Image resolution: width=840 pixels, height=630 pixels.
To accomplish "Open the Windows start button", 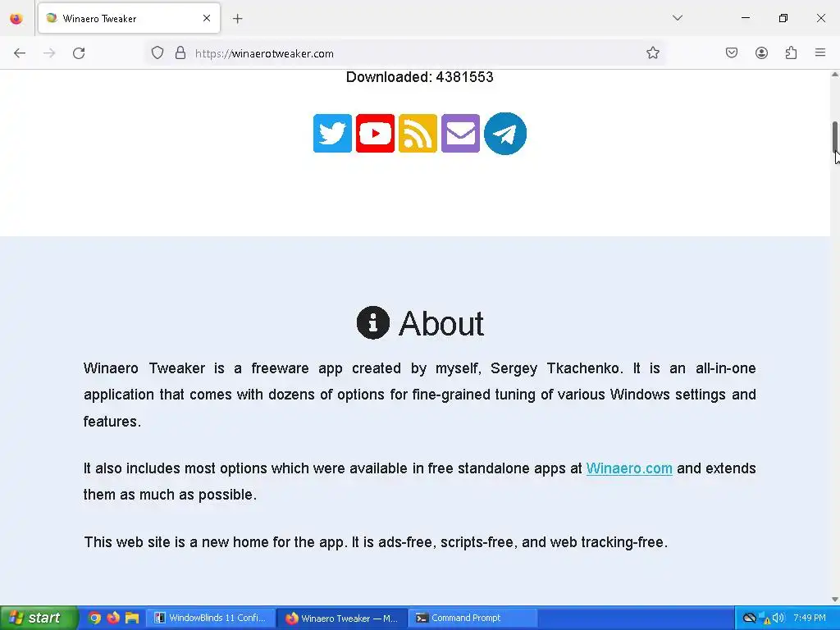I will [38, 618].
